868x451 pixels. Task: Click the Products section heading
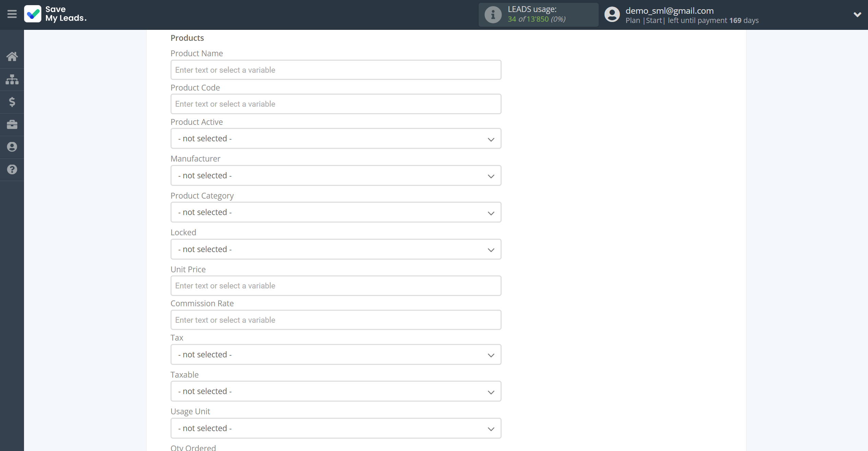(x=187, y=38)
